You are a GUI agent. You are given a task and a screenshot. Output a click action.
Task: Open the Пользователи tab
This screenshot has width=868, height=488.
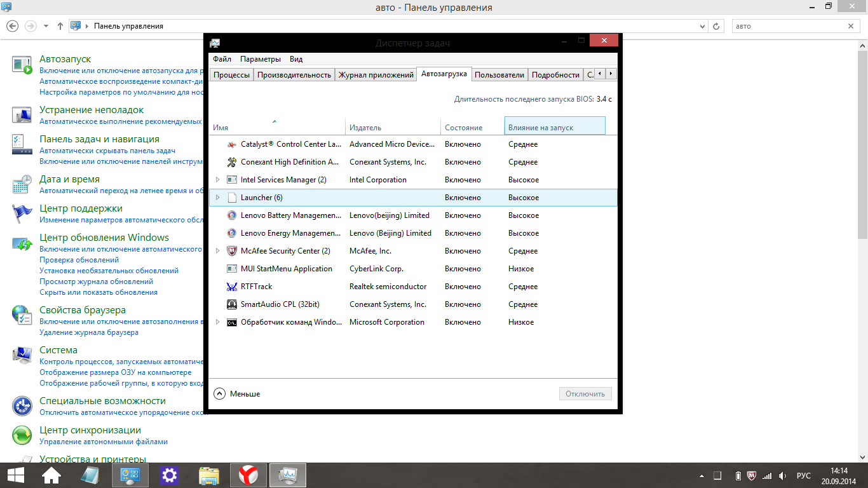click(x=499, y=75)
